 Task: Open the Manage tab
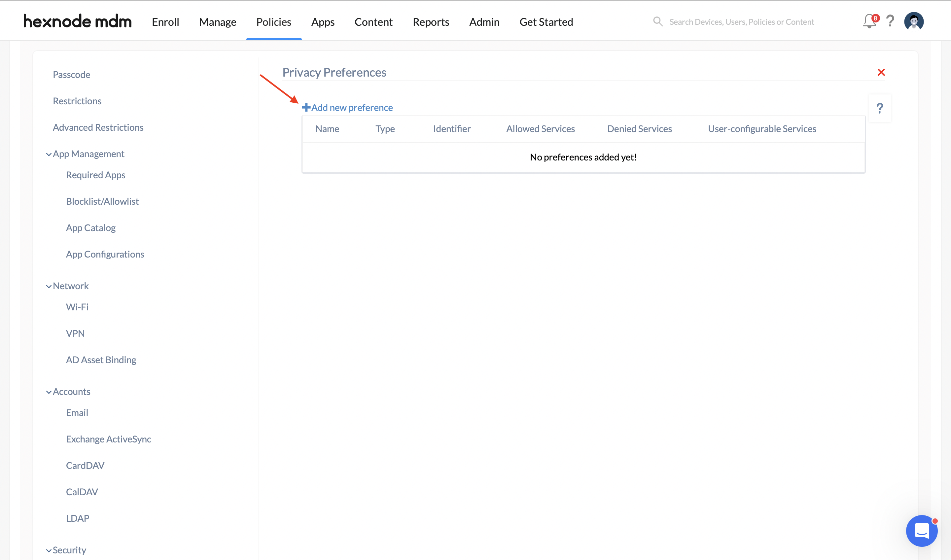coord(218,22)
